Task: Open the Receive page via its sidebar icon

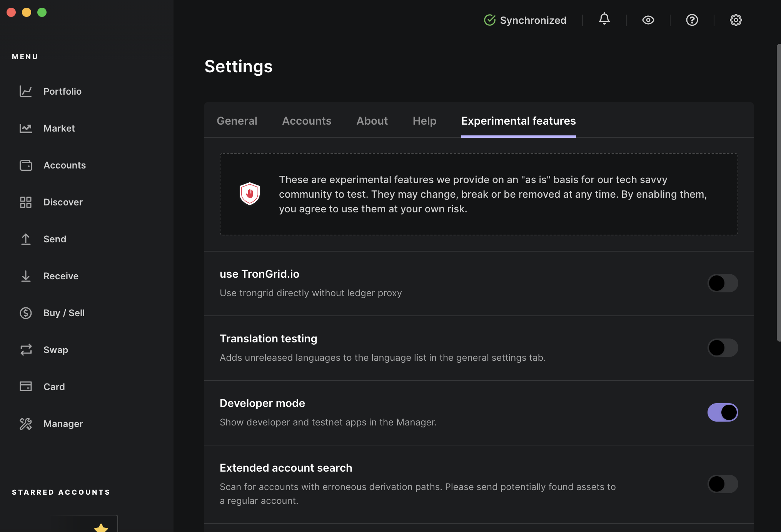Action: pyautogui.click(x=26, y=276)
